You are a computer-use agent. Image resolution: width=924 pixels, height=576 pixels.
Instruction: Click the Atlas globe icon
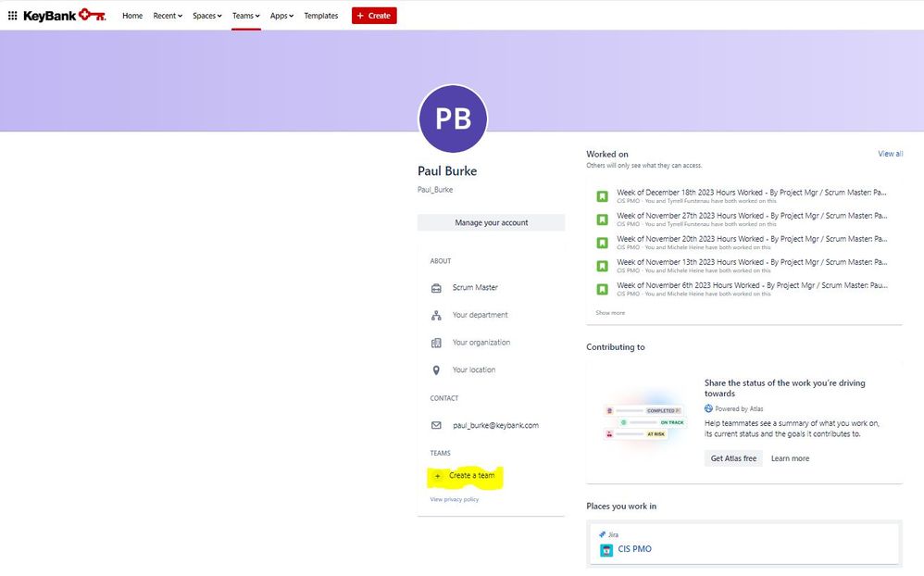pos(708,408)
